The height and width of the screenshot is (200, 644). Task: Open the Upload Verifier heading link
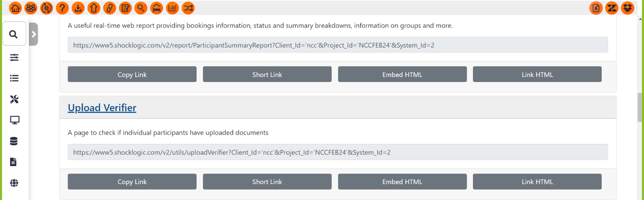point(102,108)
